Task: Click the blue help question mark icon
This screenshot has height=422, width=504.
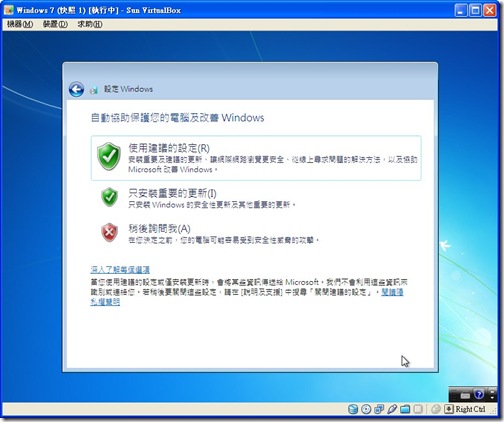Action: click(x=479, y=395)
